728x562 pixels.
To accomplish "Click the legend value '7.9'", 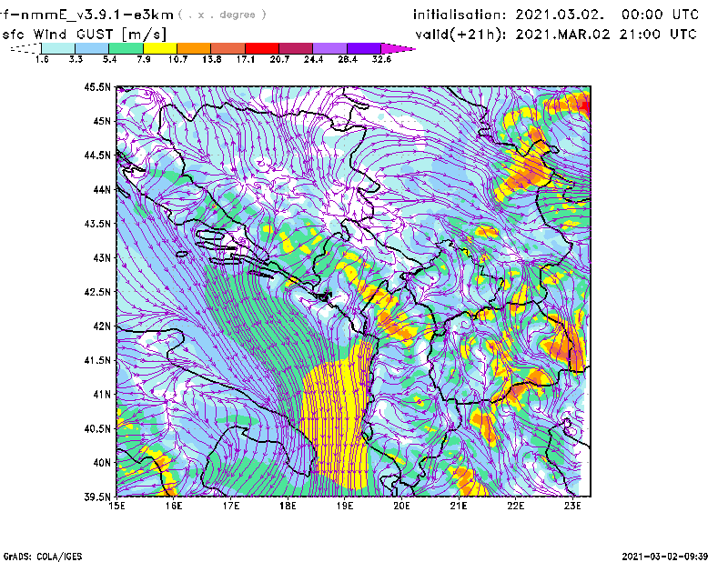I will pos(144,59).
